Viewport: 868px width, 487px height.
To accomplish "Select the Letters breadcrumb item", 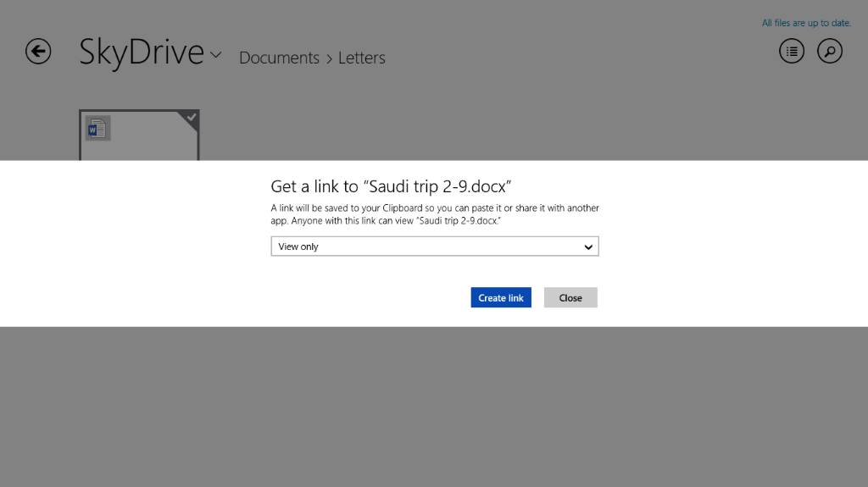I will 362,58.
